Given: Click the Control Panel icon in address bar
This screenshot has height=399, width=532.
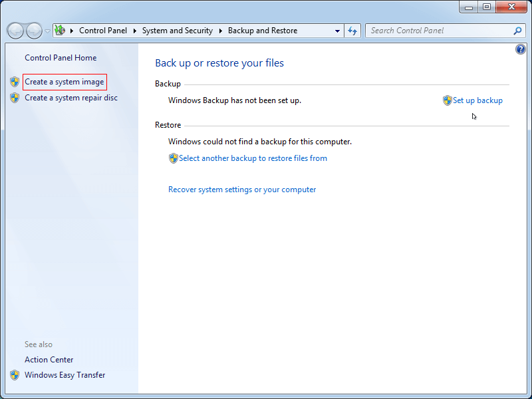Looking at the screenshot, I should [60, 30].
